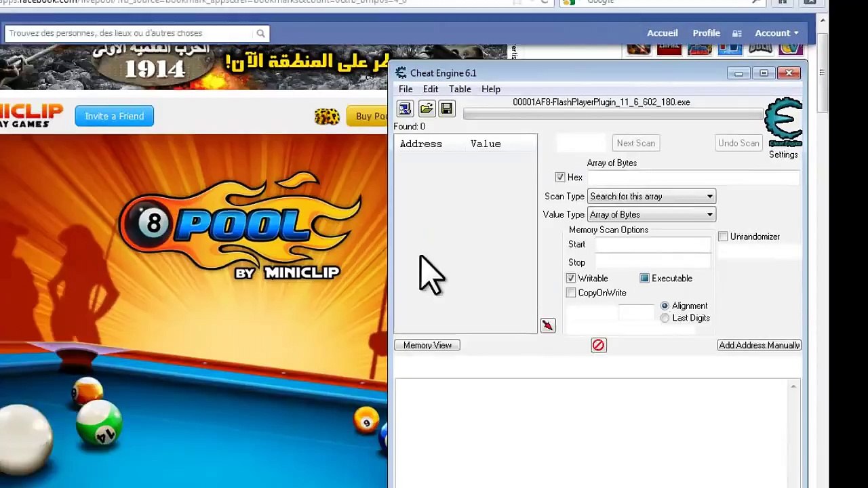The width and height of the screenshot is (868, 488).
Task: Open the Facebook Profile link
Action: click(x=707, y=33)
